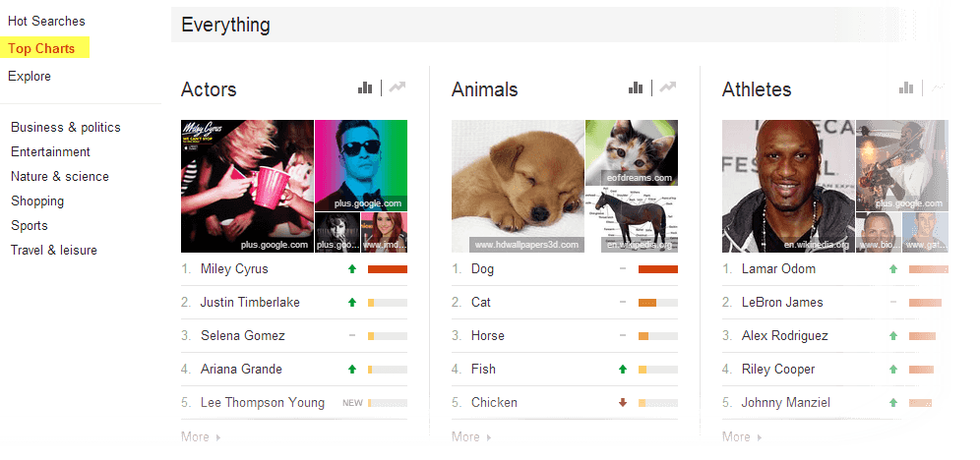Image resolution: width=980 pixels, height=460 pixels.
Task: Open Travel & leisure category
Action: coord(54,251)
